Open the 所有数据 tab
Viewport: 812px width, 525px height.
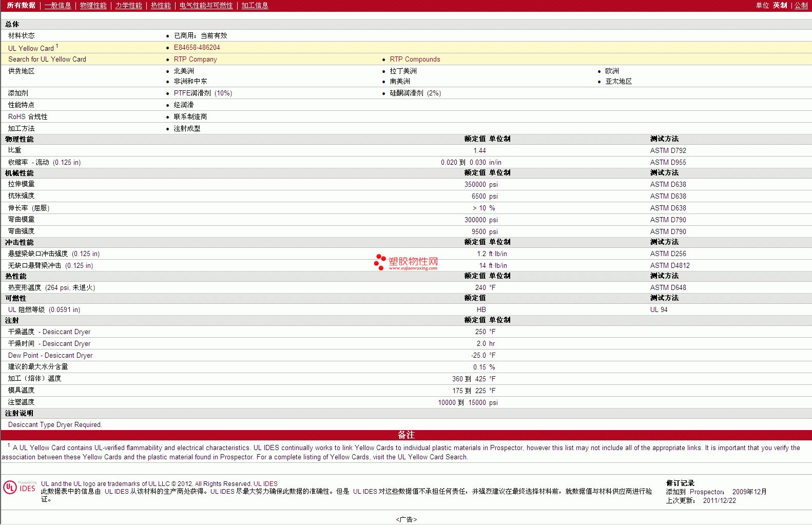21,5
